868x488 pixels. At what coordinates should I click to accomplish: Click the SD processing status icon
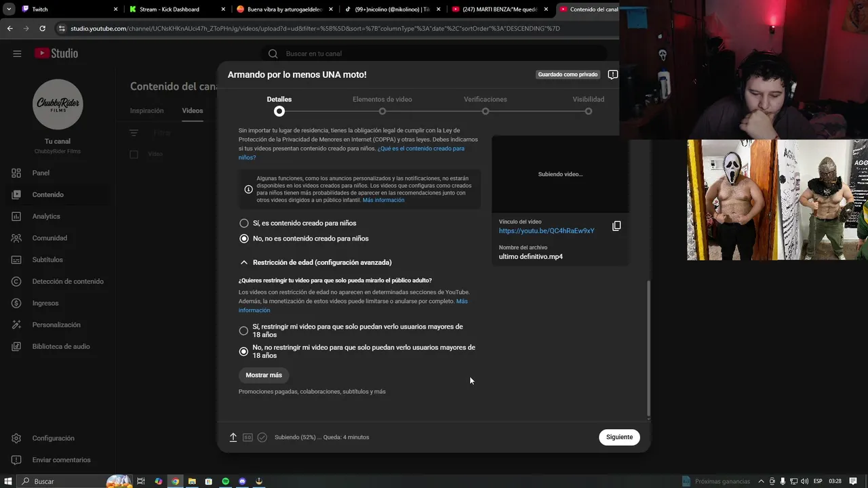248,437
